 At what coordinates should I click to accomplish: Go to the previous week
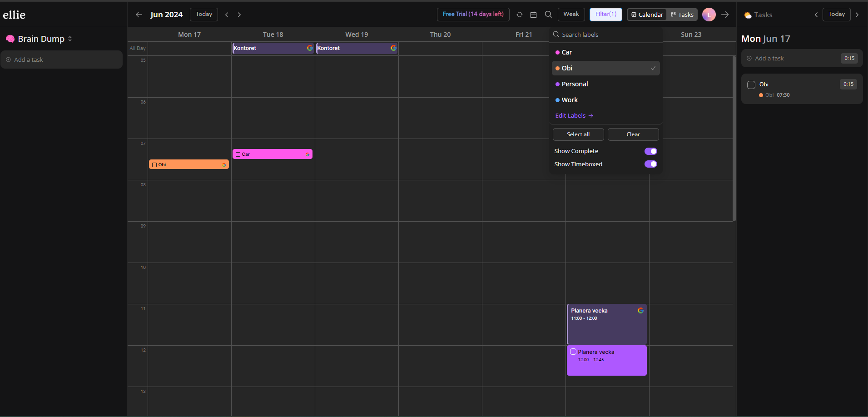(227, 15)
